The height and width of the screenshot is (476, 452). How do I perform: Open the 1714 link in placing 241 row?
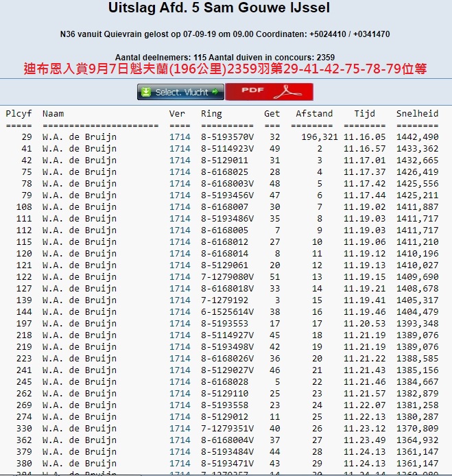[180, 370]
